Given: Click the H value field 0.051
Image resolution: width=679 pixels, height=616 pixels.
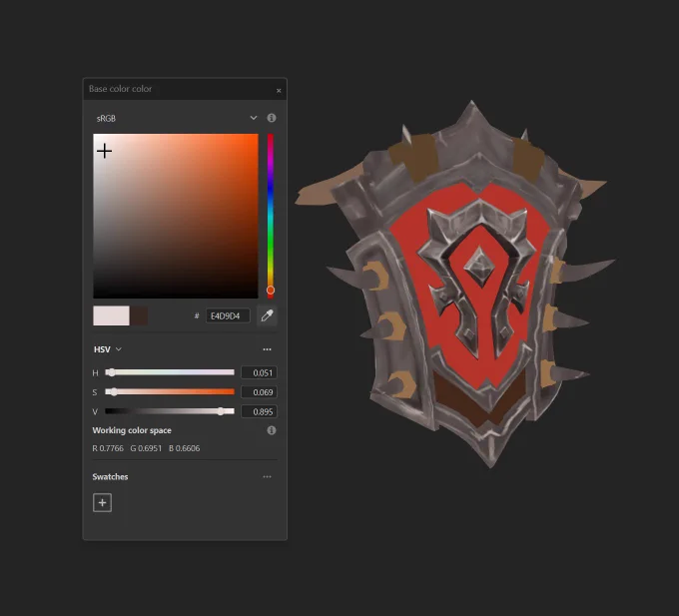Looking at the screenshot, I should pyautogui.click(x=259, y=372).
